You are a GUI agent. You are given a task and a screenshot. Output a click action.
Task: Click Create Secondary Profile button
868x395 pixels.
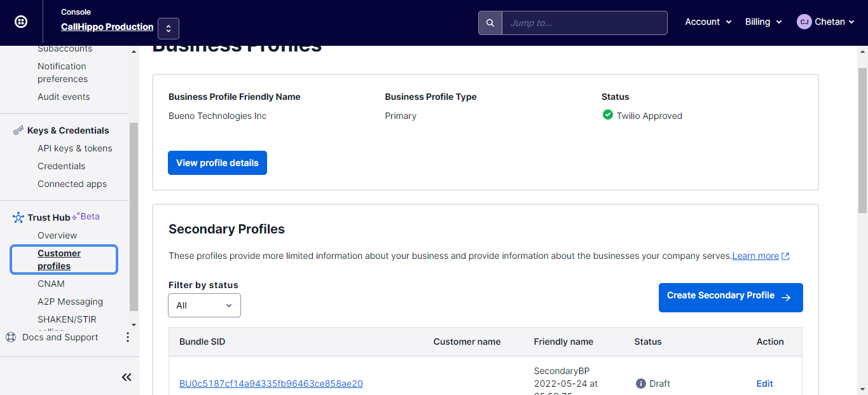pos(731,298)
